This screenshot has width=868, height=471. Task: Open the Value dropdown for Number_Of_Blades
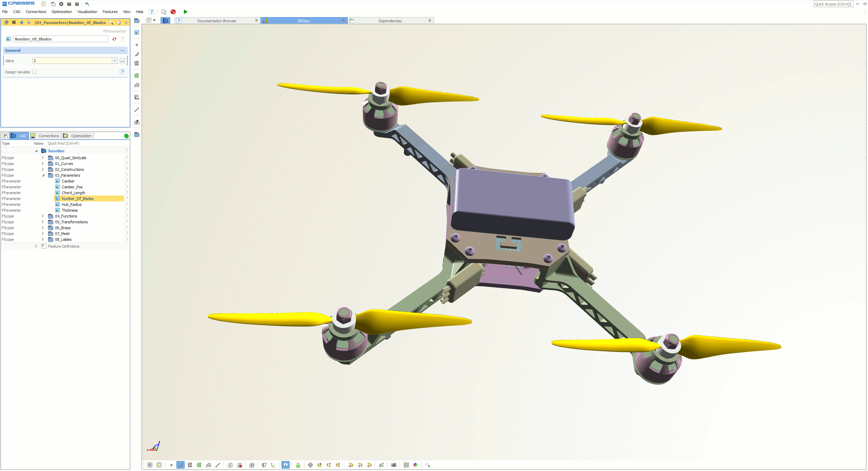(114, 60)
